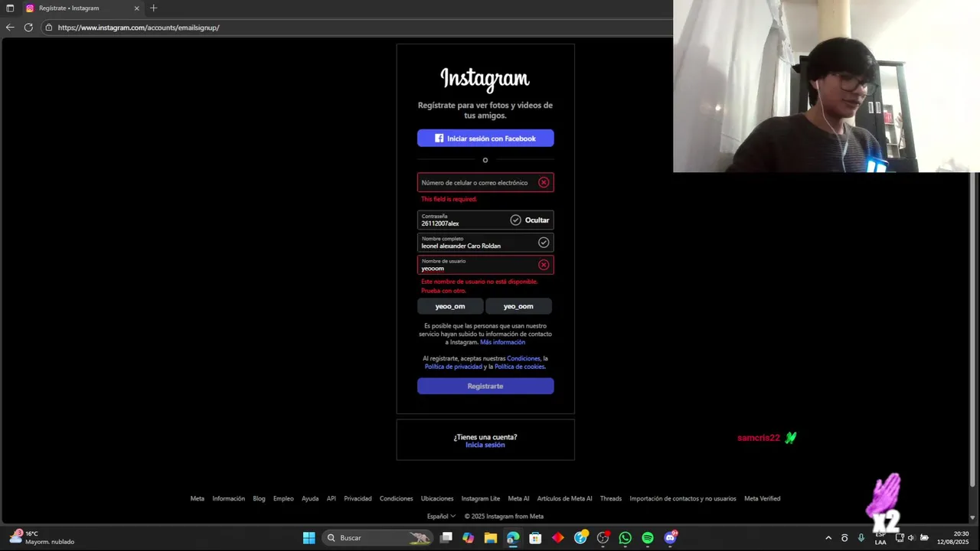The height and width of the screenshot is (551, 980).
Task: Open the network icon in system tray
Action: (900, 538)
